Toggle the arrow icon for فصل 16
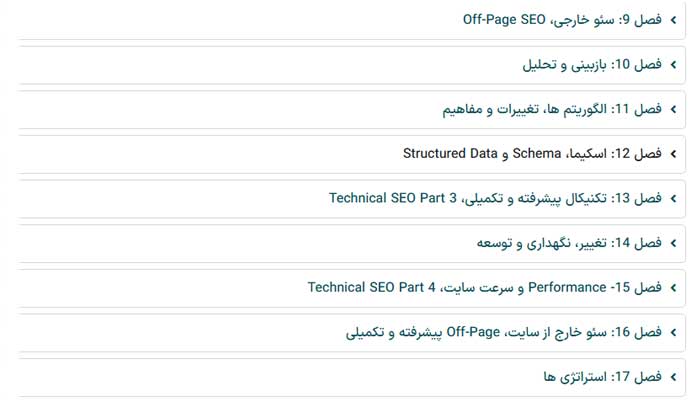This screenshot has height=400, width=700. [673, 332]
